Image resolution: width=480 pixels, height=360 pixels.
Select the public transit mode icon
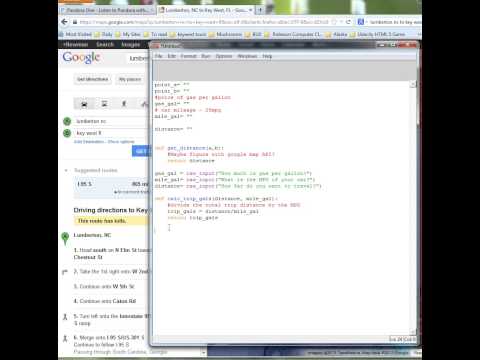pos(104,104)
